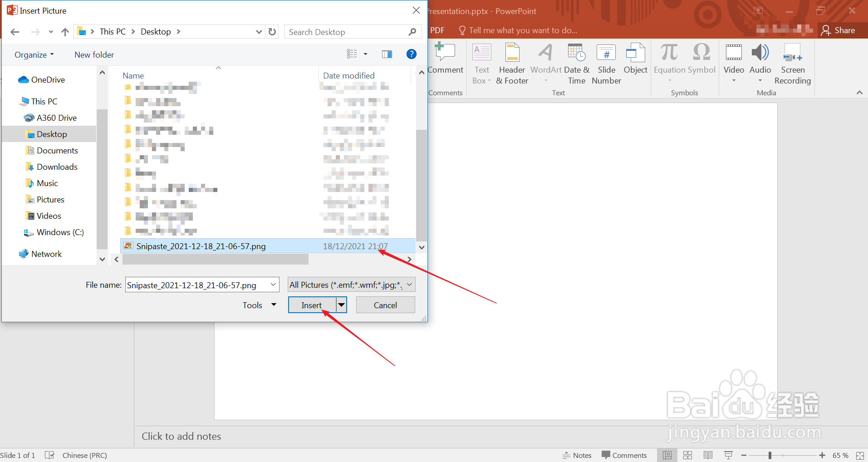This screenshot has height=462, width=868.
Task: Open OneDrive in navigation pane
Action: [x=48, y=80]
